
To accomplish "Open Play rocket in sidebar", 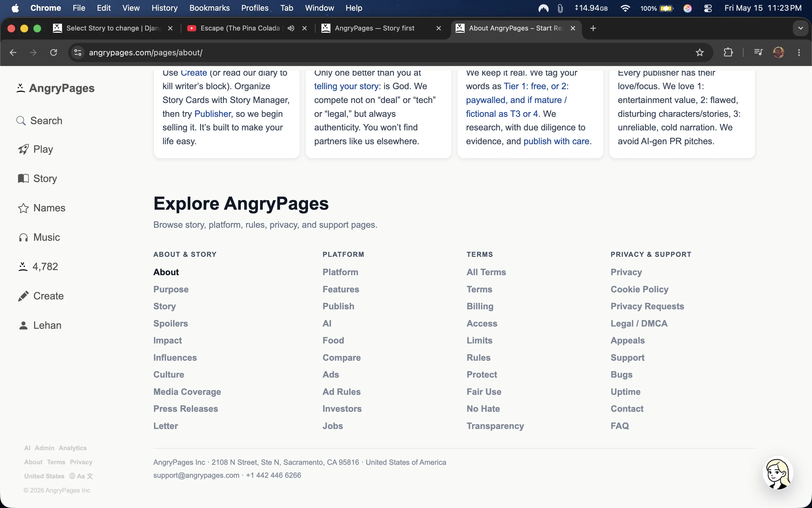I will (x=35, y=149).
